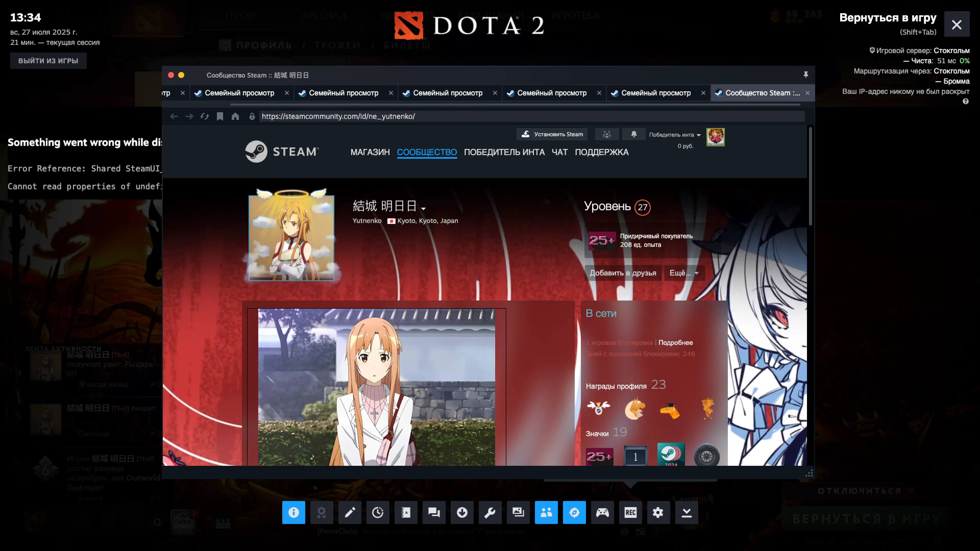The height and width of the screenshot is (551, 980).
Task: Open ПОБЕДИТЕЛЬ ИНТА menu item
Action: tap(504, 152)
